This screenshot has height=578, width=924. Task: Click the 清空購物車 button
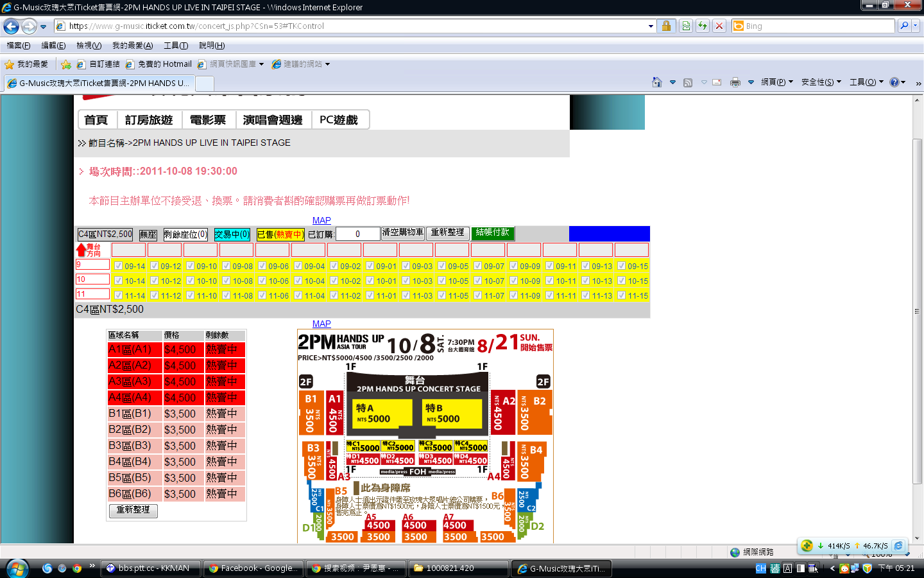tap(403, 232)
